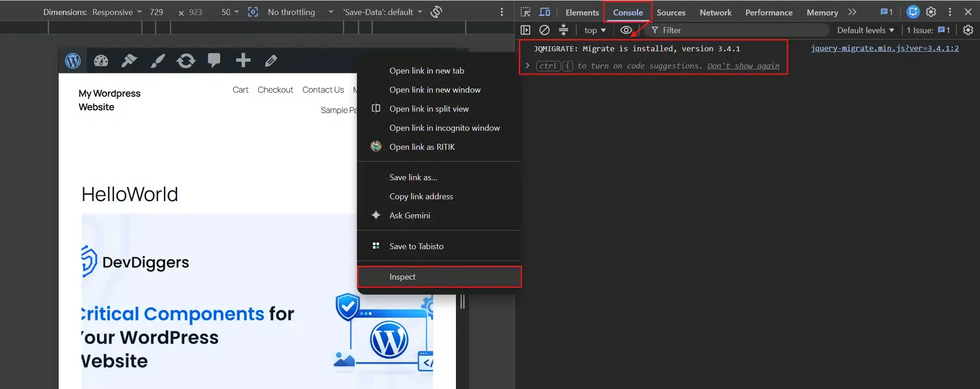
Task: Show more DevTools tabs via double chevron
Action: tap(852, 12)
